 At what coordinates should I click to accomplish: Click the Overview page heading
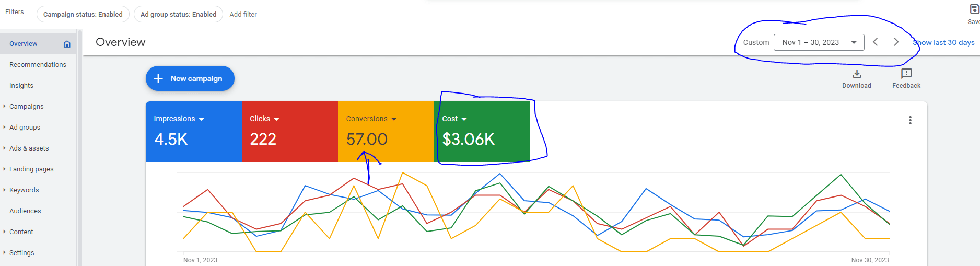point(121,42)
